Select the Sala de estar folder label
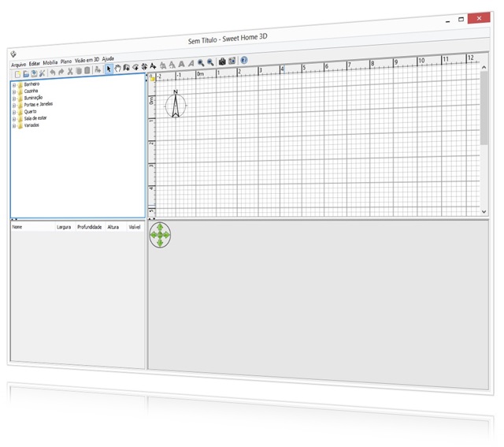Screen dimensions: 504x447 click(35, 118)
